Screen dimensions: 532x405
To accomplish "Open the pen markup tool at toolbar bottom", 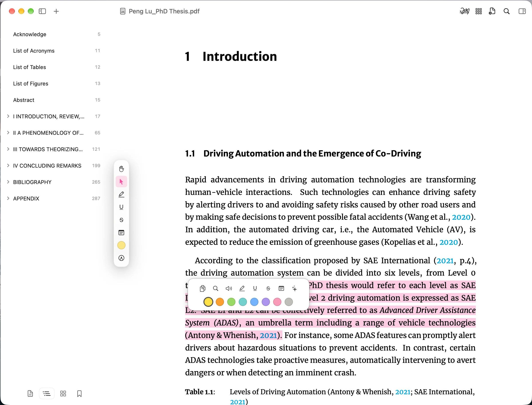I will click(121, 258).
